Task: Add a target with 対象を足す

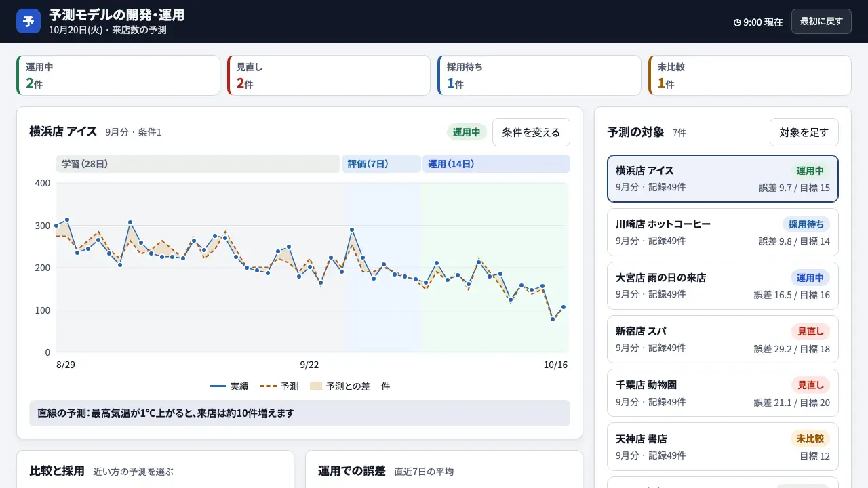Action: coord(804,132)
